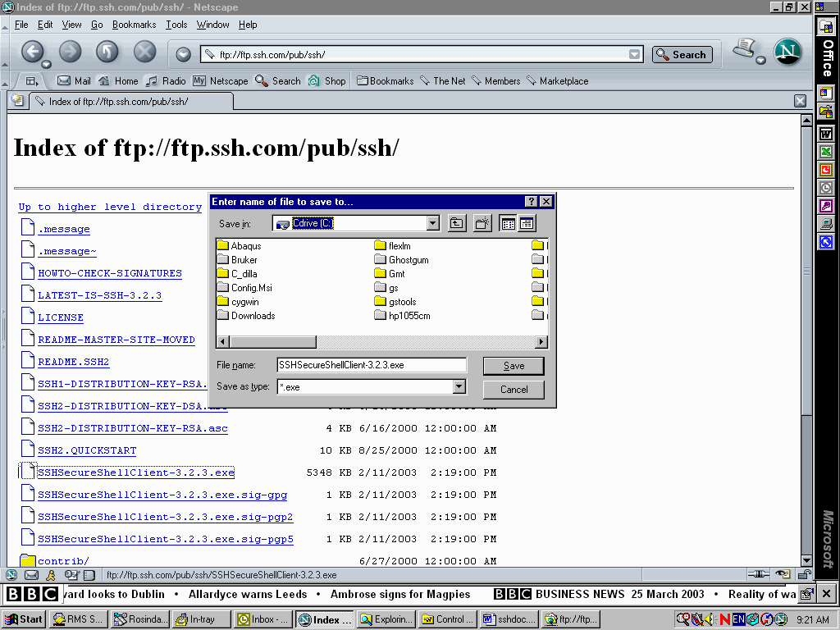Click the Save button in dialog
840x630 pixels.
514,366
